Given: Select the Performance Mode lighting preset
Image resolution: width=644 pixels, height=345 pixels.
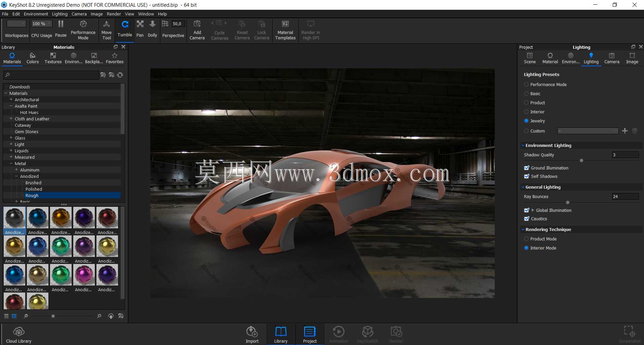Looking at the screenshot, I should pyautogui.click(x=526, y=85).
